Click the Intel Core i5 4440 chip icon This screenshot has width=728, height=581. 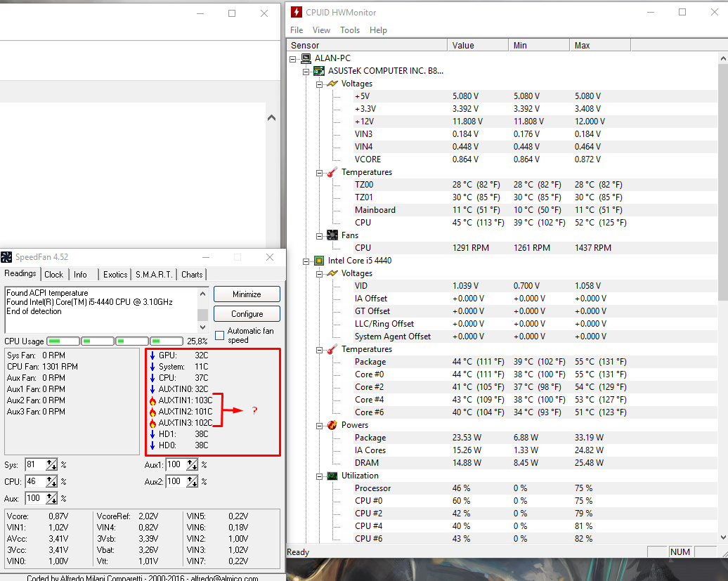coord(318,261)
